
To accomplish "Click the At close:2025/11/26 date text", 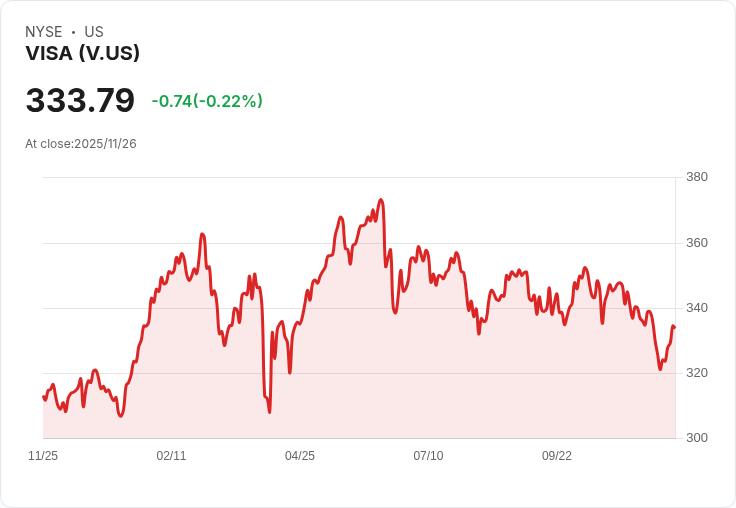I will [x=81, y=144].
